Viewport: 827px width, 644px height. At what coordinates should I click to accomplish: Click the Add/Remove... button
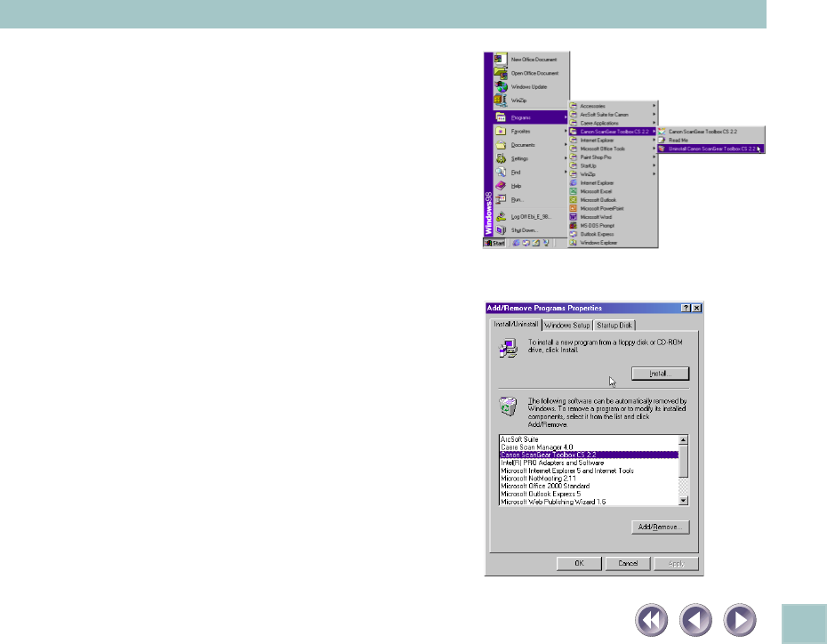point(661,527)
